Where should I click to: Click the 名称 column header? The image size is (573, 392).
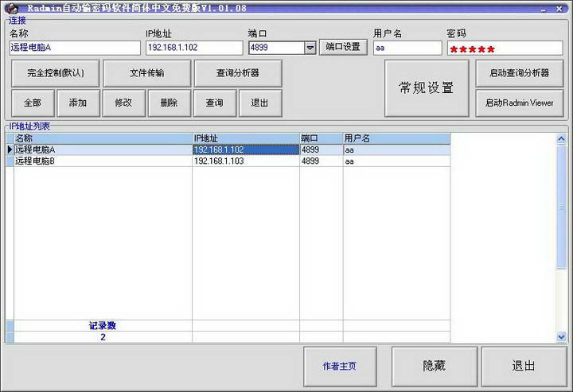click(x=103, y=138)
